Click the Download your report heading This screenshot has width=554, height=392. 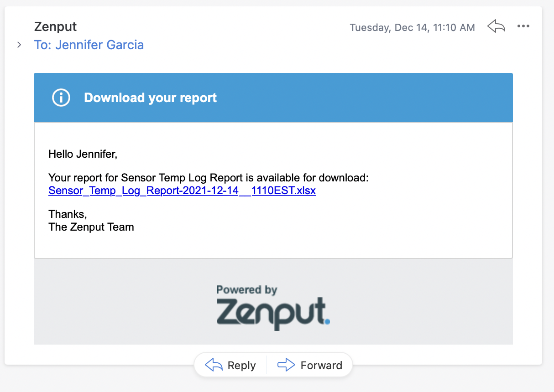(151, 98)
